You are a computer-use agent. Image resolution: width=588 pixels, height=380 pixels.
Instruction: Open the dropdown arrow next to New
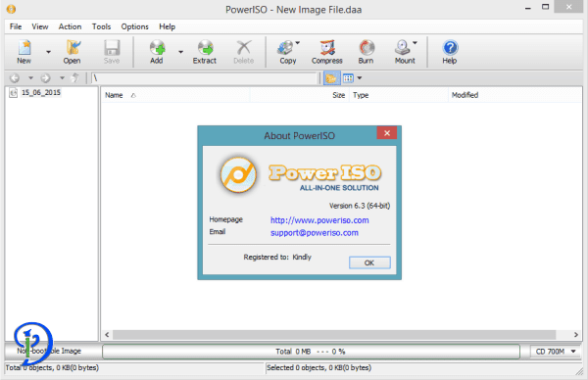[48, 52]
